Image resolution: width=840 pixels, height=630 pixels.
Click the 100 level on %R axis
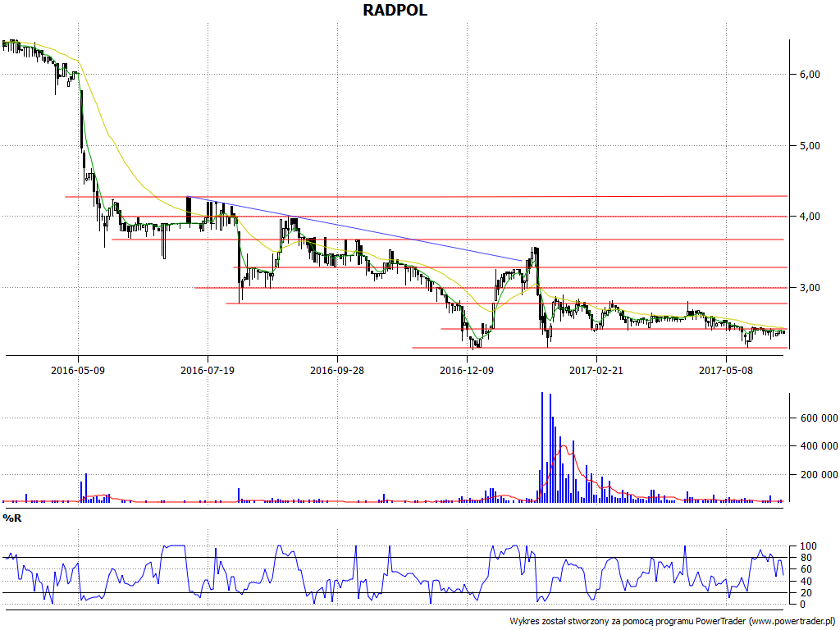[x=808, y=546]
